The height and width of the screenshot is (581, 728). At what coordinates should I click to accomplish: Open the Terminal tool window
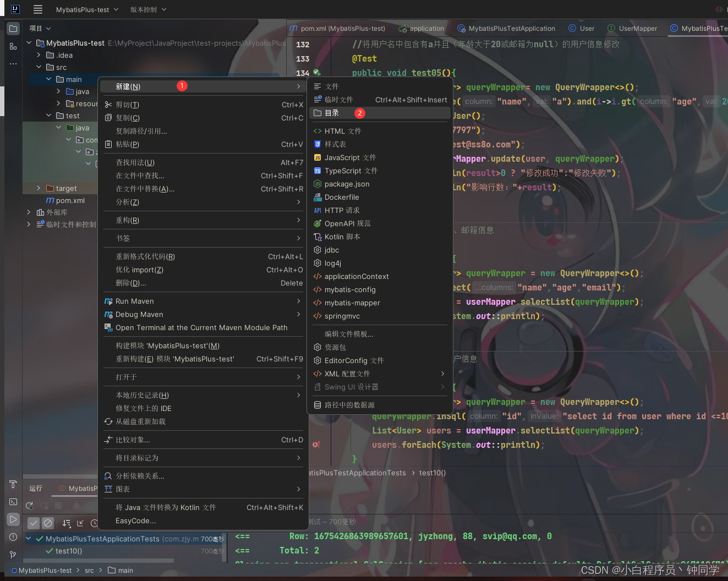point(13,502)
